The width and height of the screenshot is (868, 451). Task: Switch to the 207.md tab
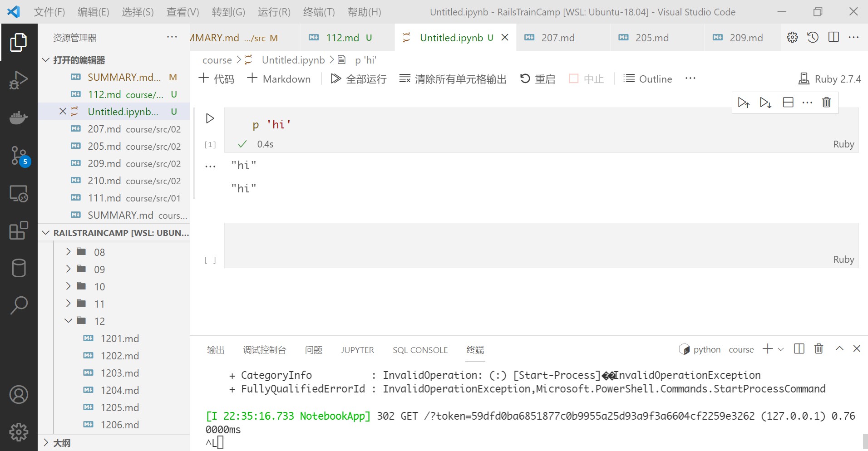coord(557,38)
